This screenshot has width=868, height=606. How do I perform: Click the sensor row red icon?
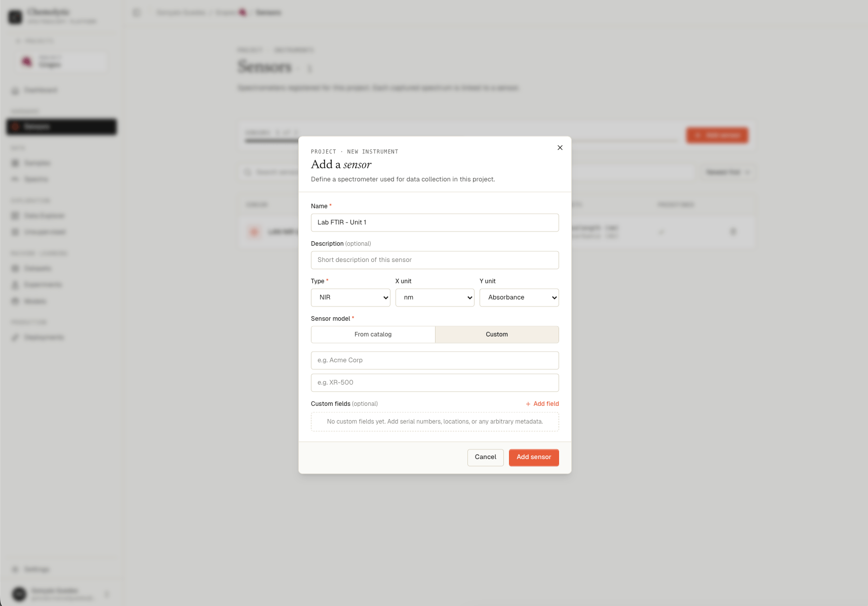254,232
